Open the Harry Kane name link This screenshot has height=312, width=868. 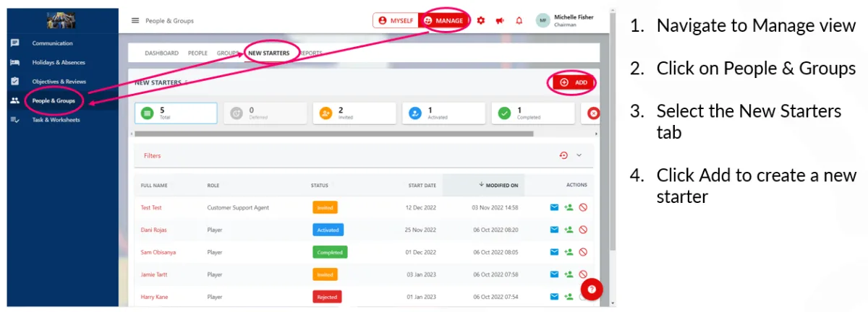(155, 296)
